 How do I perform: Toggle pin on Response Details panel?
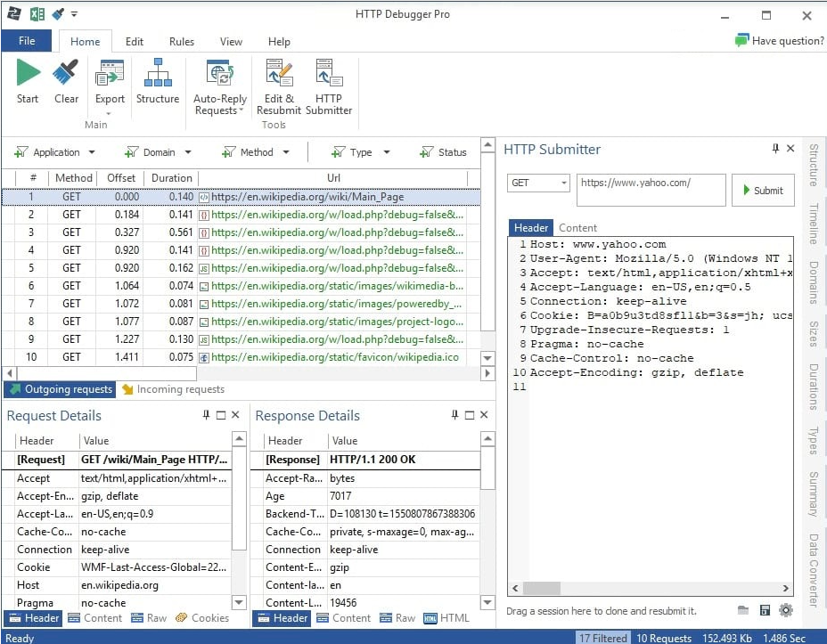click(x=454, y=415)
